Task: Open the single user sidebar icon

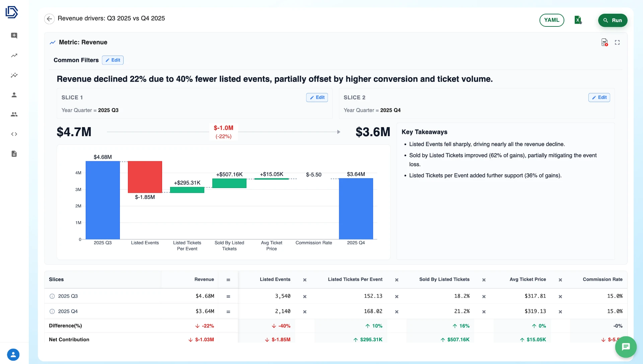Action: point(14,95)
